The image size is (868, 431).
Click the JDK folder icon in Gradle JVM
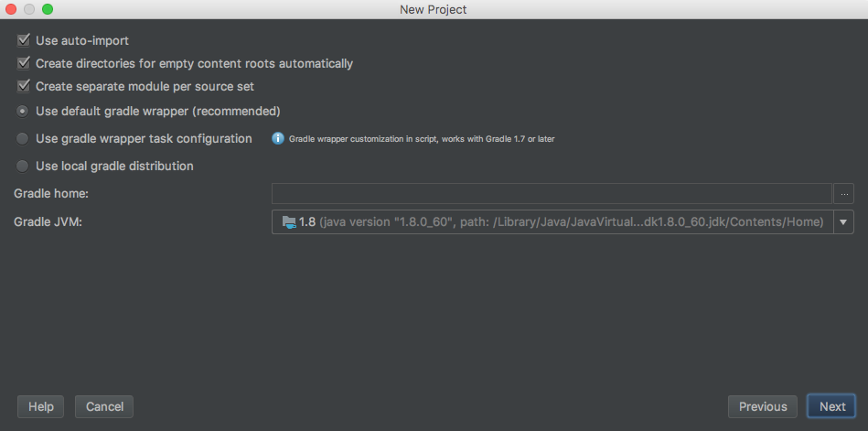click(x=289, y=221)
